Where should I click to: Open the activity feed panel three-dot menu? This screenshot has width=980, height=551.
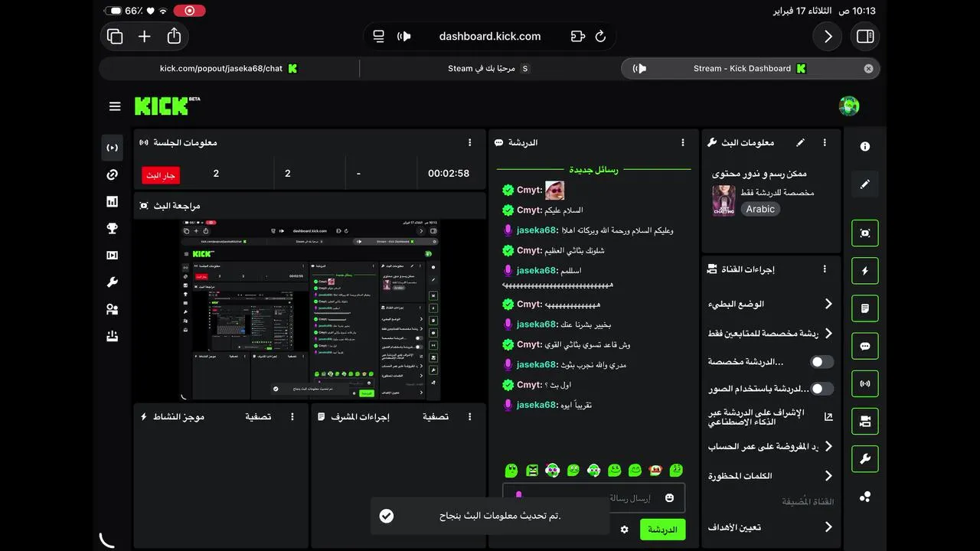292,416
